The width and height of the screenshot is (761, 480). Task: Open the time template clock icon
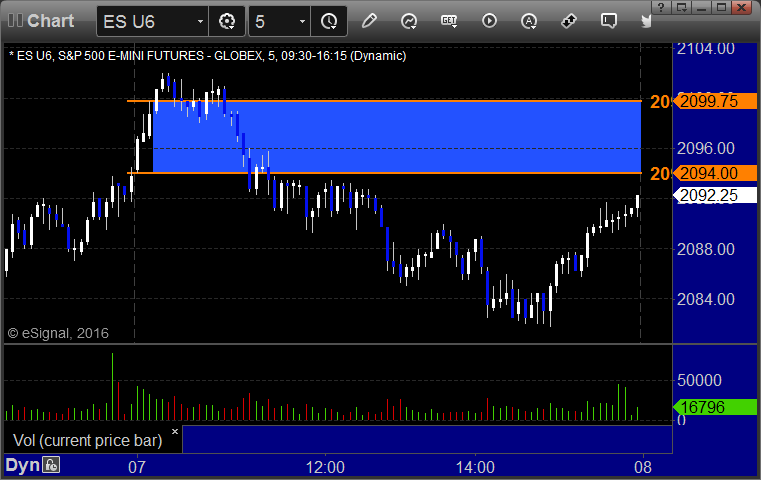tap(329, 21)
